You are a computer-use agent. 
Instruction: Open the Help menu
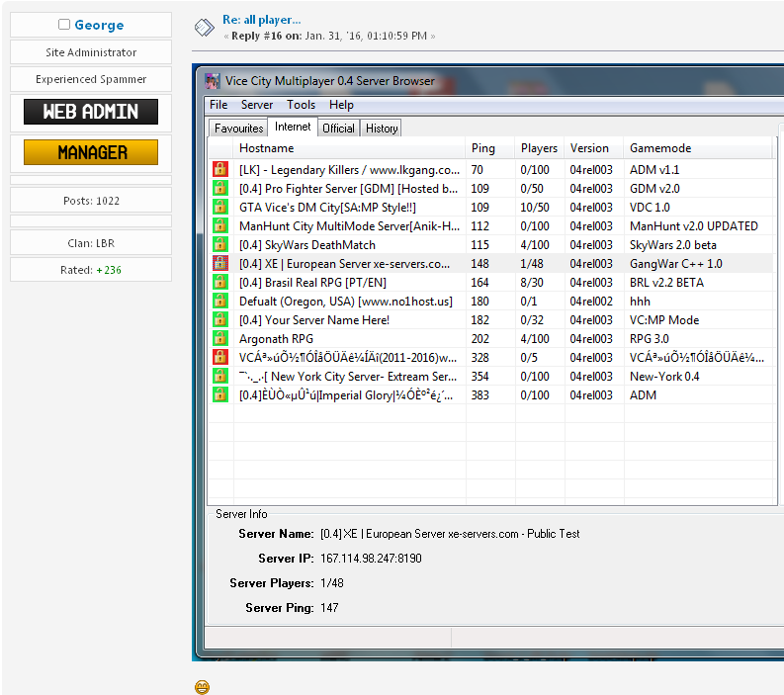tap(341, 105)
